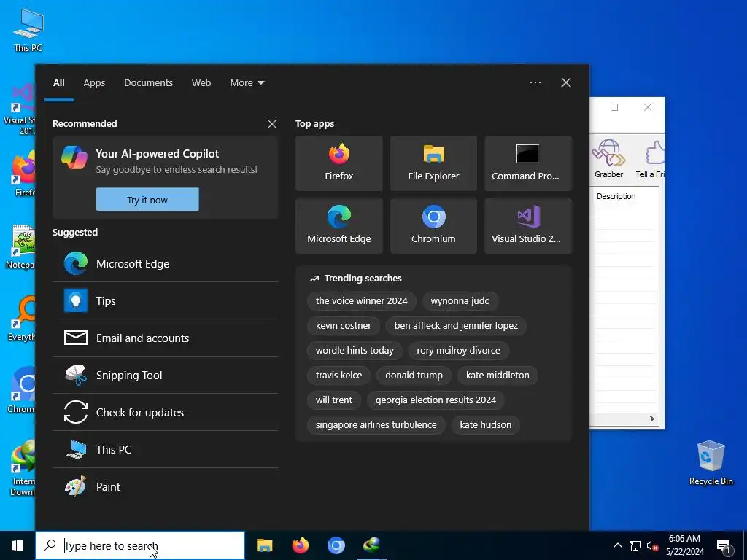This screenshot has height=560, width=747.
Task: Open File Explorer tile in Top apps
Action: (433, 163)
